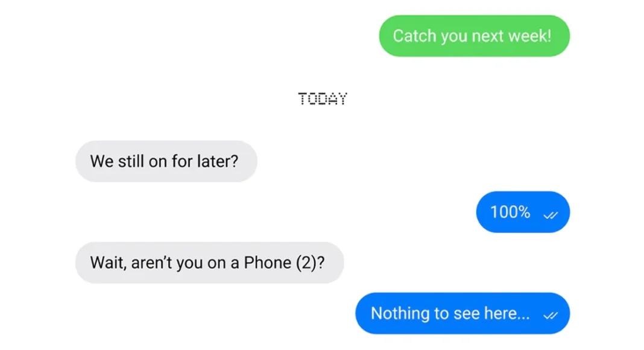
Task: Select the green 'Catch you next week!' bubble
Action: coord(475,36)
